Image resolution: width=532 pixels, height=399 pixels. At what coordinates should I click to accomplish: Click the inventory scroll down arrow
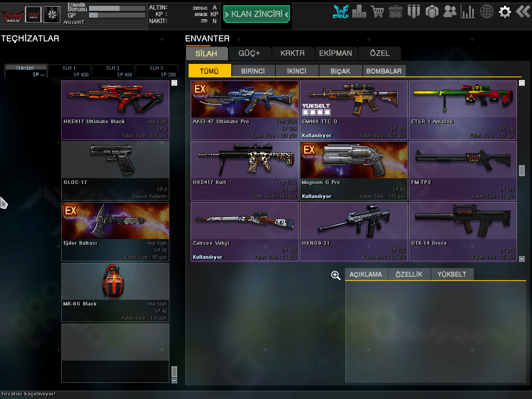coord(522,259)
